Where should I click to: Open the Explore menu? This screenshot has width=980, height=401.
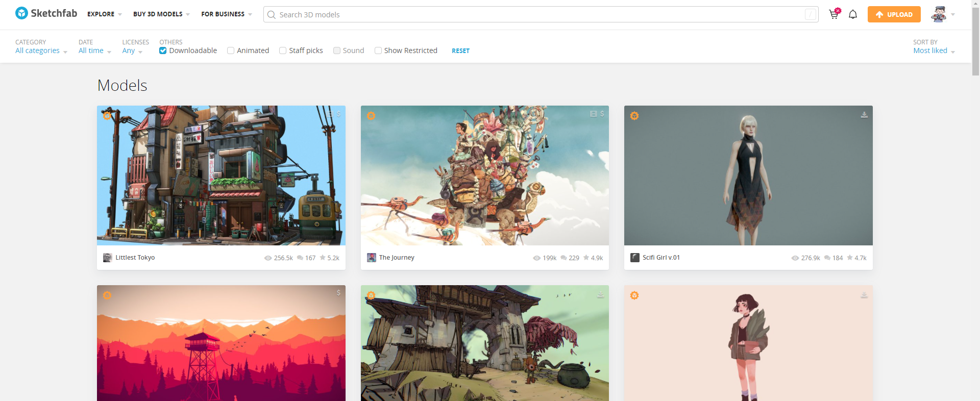[x=105, y=14]
